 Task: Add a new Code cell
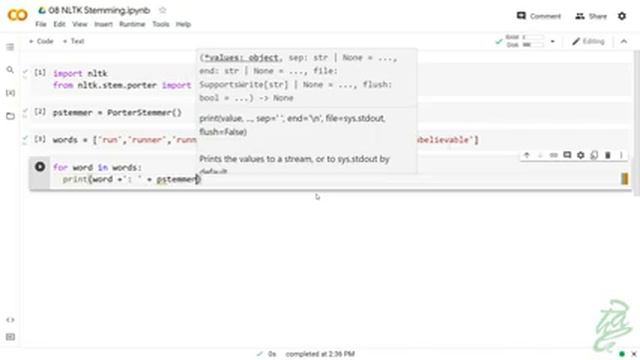click(41, 41)
